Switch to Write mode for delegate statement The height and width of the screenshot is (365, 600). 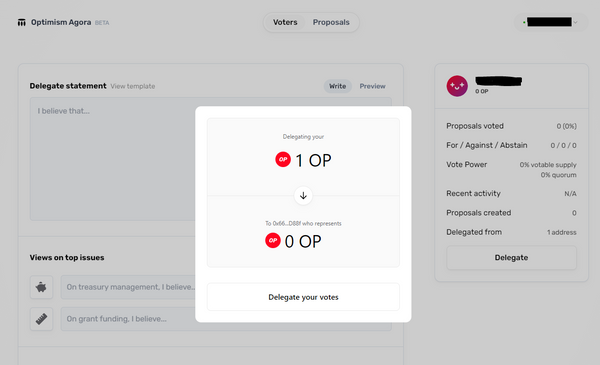[x=338, y=86]
